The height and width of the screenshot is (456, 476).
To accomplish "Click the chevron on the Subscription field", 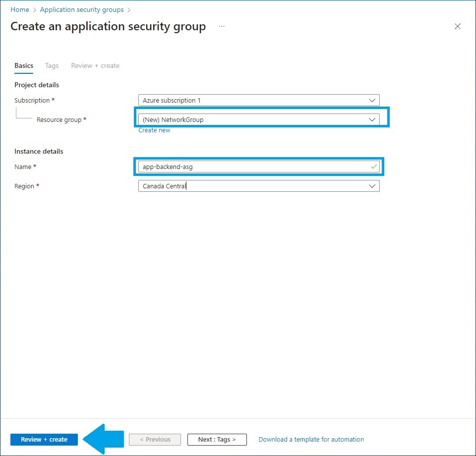I will (372, 100).
